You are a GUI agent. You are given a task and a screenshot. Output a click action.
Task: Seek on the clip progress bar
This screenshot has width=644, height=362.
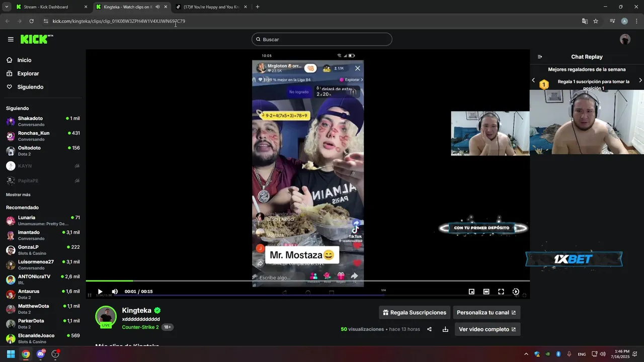point(307,281)
